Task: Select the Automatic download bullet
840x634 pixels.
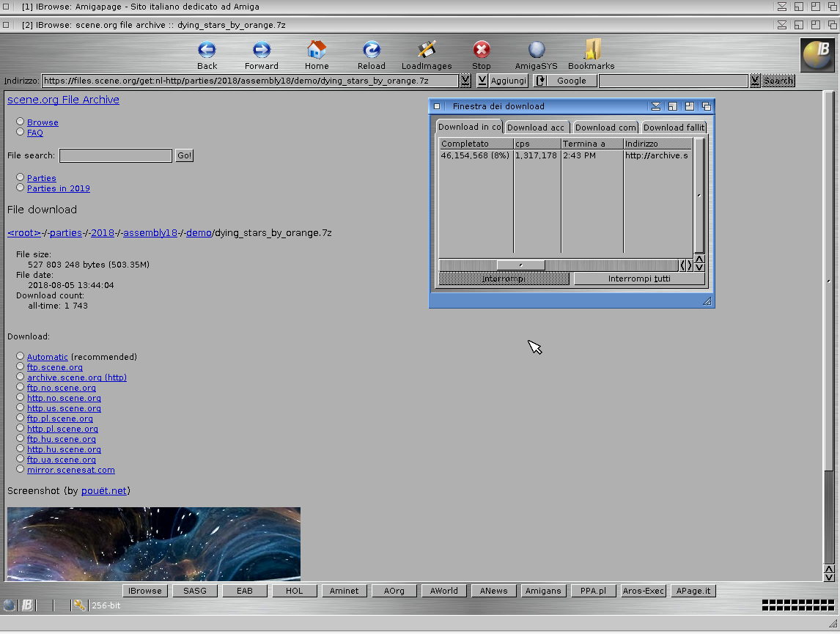Action: tap(21, 356)
